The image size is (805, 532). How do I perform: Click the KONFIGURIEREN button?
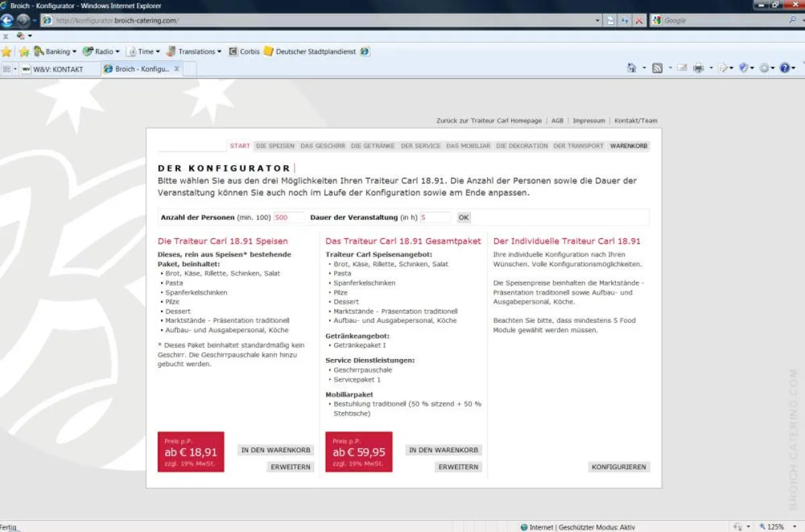tap(619, 467)
